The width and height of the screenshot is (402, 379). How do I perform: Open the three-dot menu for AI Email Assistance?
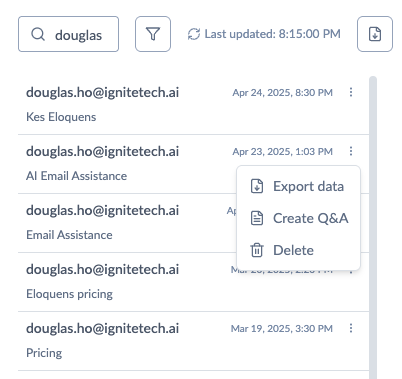pyautogui.click(x=351, y=151)
